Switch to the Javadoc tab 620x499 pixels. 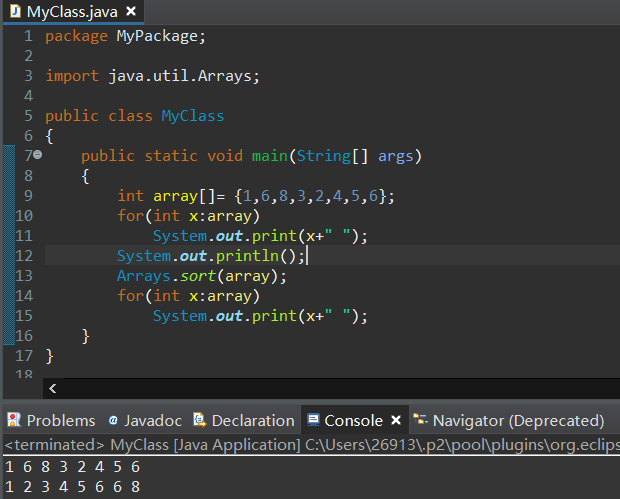[145, 420]
